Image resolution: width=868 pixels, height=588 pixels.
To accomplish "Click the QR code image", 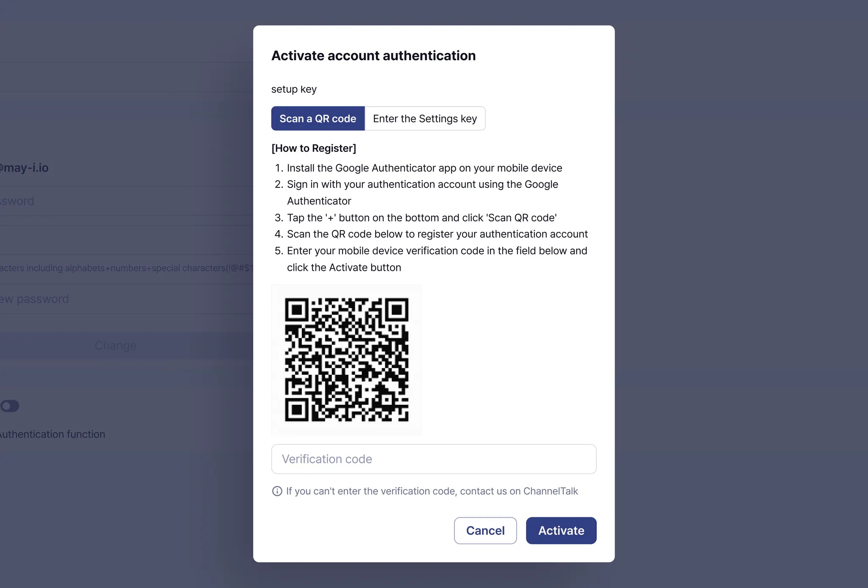I will pos(347,359).
